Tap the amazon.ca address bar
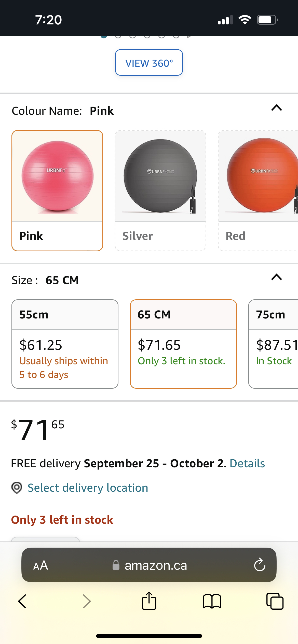 (155, 566)
